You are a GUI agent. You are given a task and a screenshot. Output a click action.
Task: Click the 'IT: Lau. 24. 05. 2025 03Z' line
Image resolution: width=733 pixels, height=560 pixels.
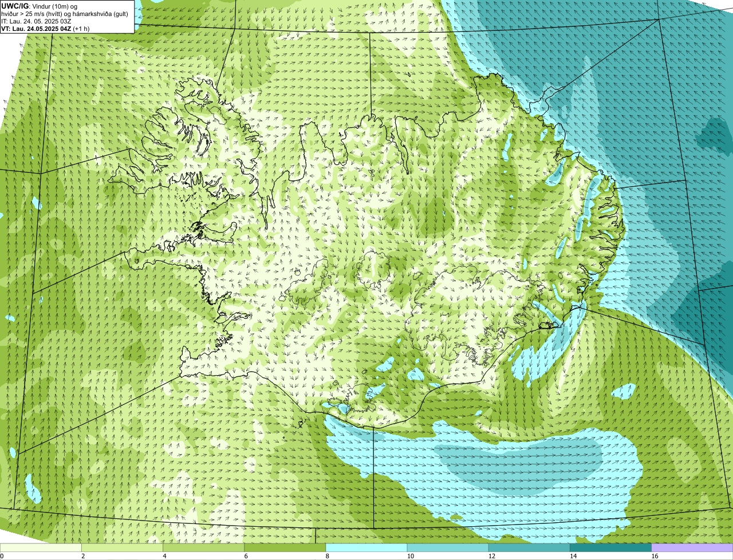point(36,21)
